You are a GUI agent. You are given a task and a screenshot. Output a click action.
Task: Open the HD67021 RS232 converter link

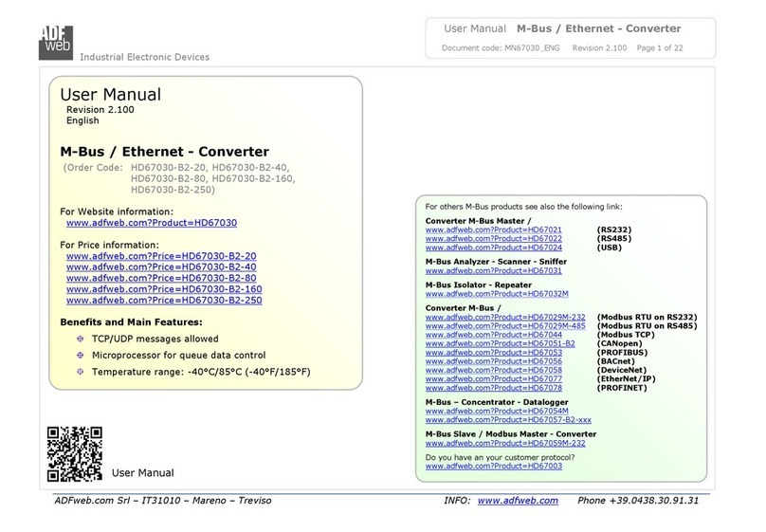[493, 229]
